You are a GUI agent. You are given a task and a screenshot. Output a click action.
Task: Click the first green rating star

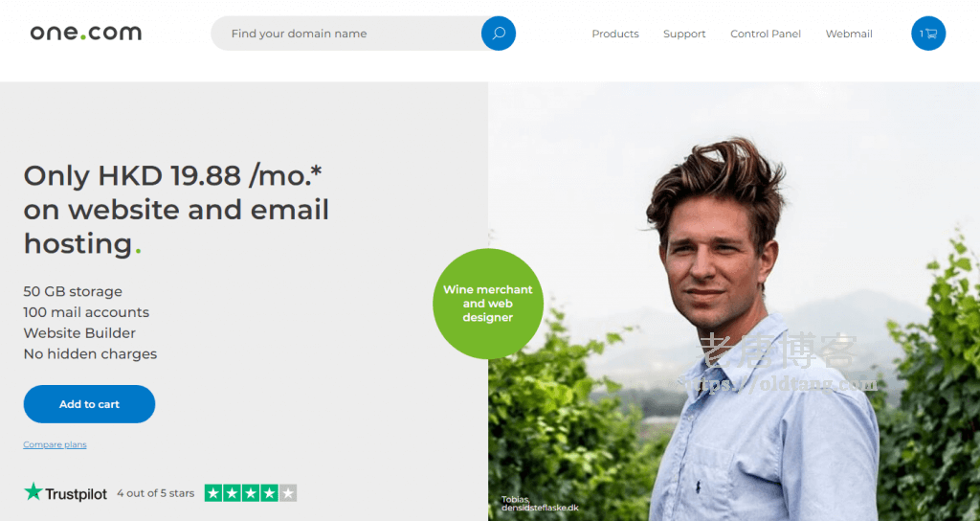[x=213, y=493]
